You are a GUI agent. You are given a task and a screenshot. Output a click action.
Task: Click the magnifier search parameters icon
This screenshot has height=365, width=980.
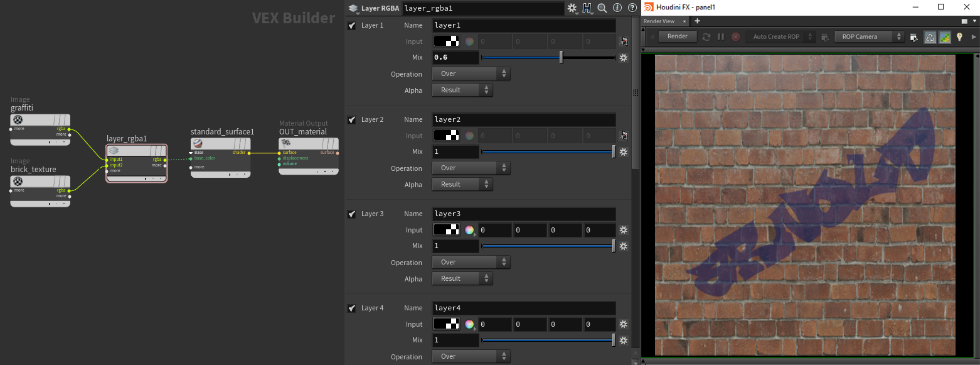[602, 8]
